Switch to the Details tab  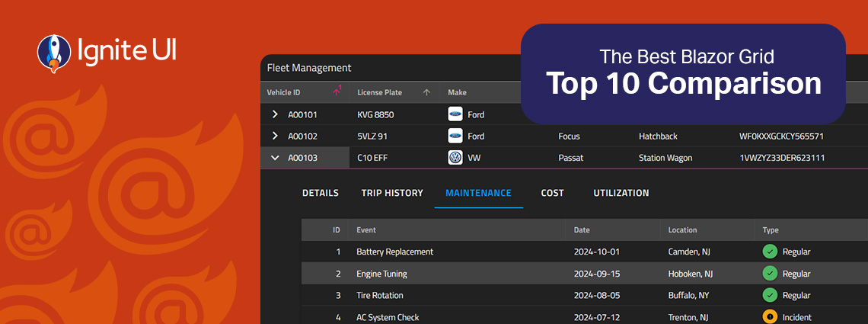321,193
